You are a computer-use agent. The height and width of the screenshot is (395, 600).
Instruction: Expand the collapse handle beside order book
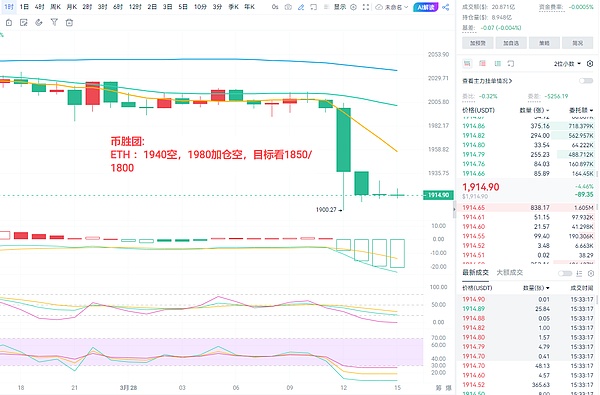(455, 209)
